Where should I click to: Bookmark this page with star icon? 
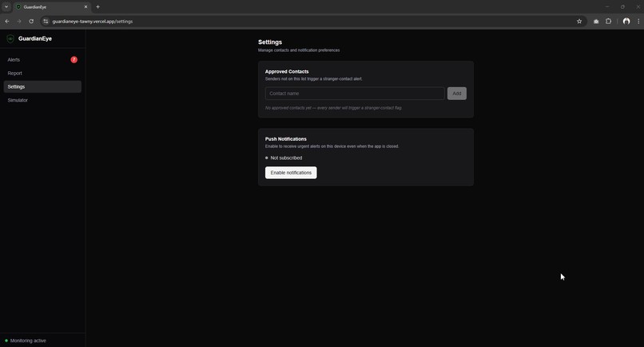pyautogui.click(x=579, y=22)
